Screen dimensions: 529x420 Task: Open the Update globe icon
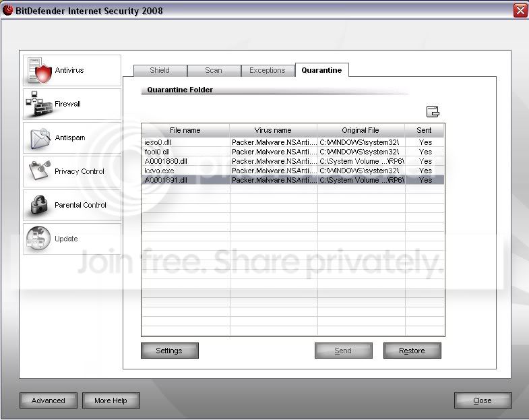pos(39,239)
